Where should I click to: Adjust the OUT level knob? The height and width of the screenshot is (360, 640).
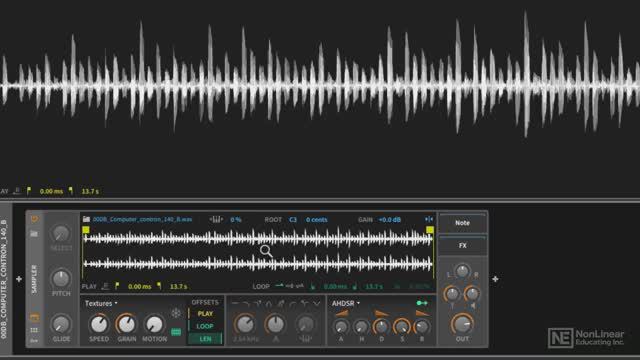[462, 324]
